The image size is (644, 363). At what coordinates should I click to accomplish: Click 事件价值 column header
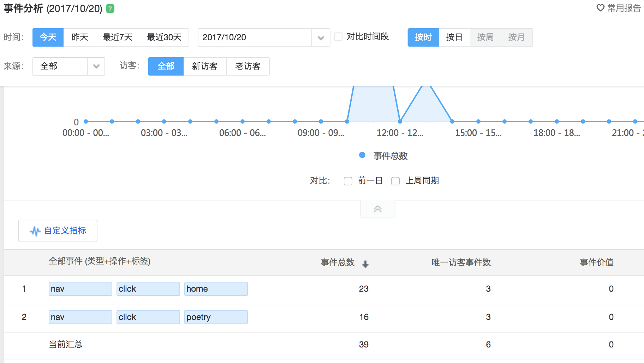[x=597, y=262]
